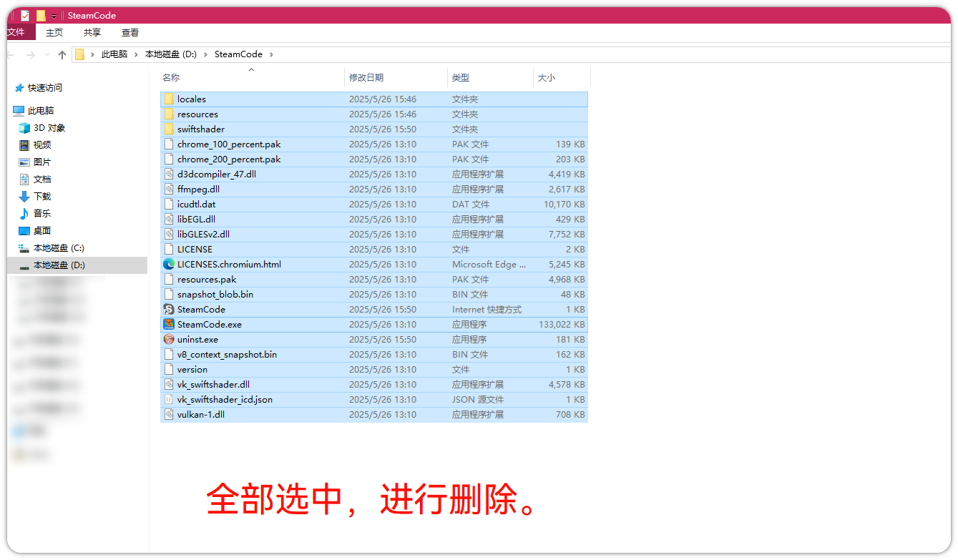Open 本地磁盘 (C:) in the sidebar
The image size is (958, 560).
[x=59, y=248]
